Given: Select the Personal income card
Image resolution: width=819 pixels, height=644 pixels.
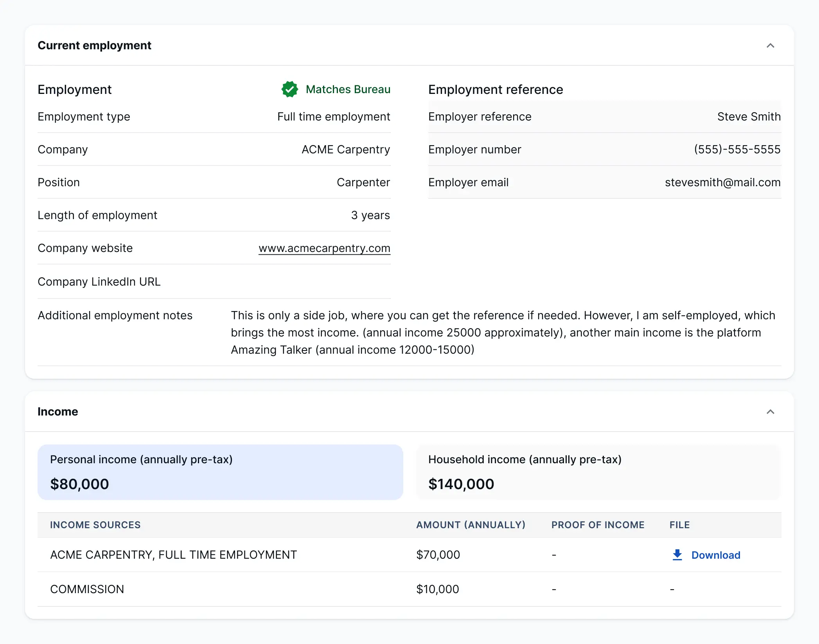Looking at the screenshot, I should [x=220, y=472].
